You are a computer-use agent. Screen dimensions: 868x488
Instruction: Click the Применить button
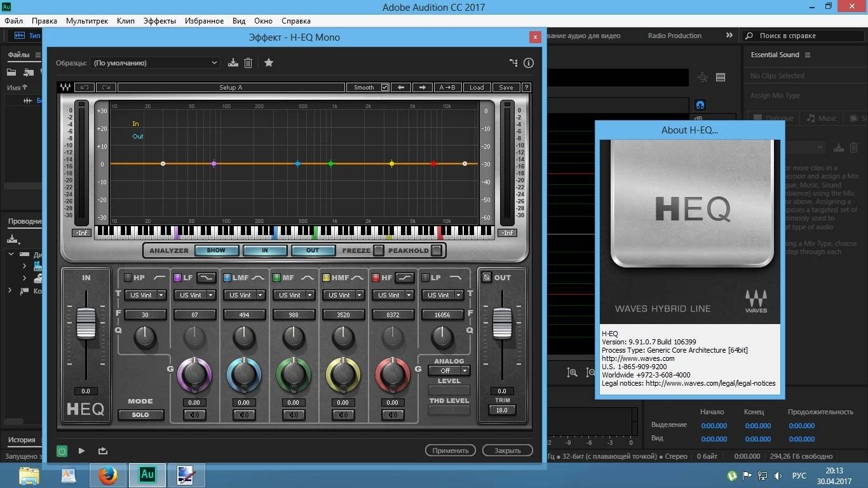point(451,451)
